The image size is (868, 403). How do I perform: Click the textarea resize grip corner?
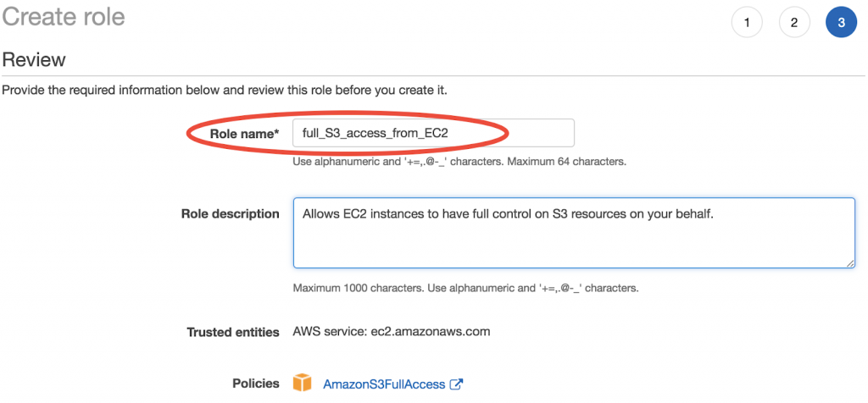850,263
